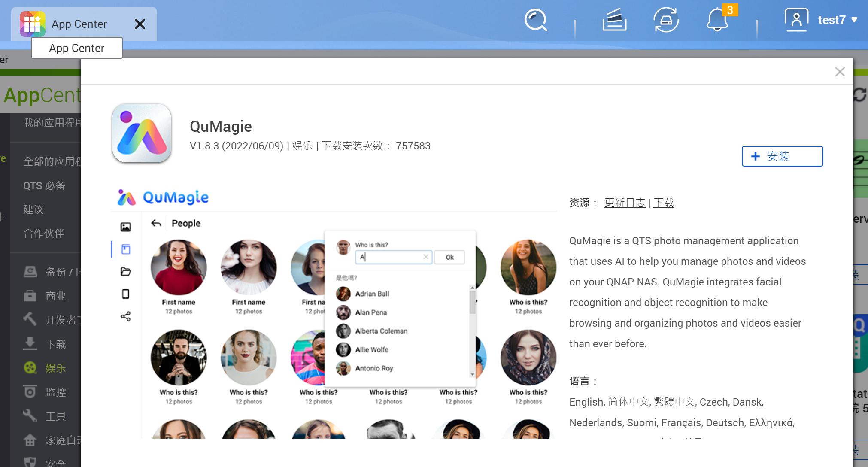The width and height of the screenshot is (868, 467).
Task: Click the user profile avatar icon
Action: [796, 20]
